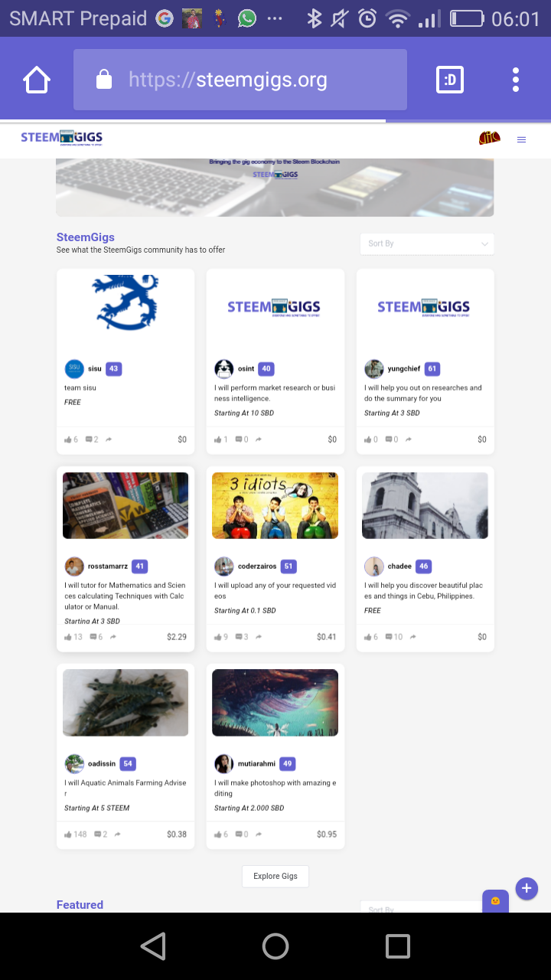Open user sisu's profile name

(95, 369)
